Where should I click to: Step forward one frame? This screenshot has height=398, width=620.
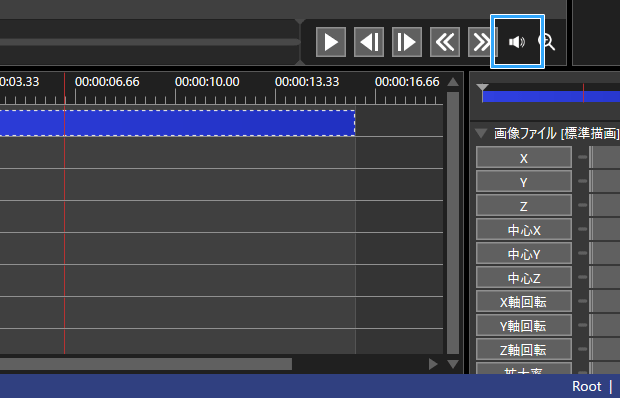point(407,42)
